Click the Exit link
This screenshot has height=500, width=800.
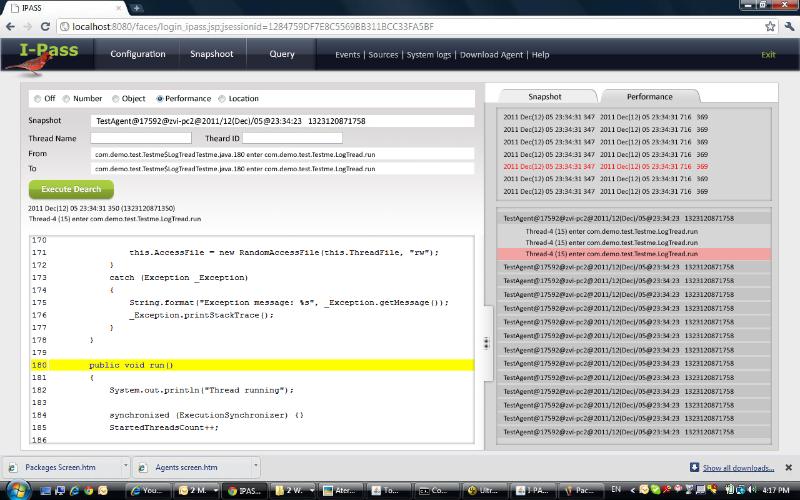[x=768, y=55]
